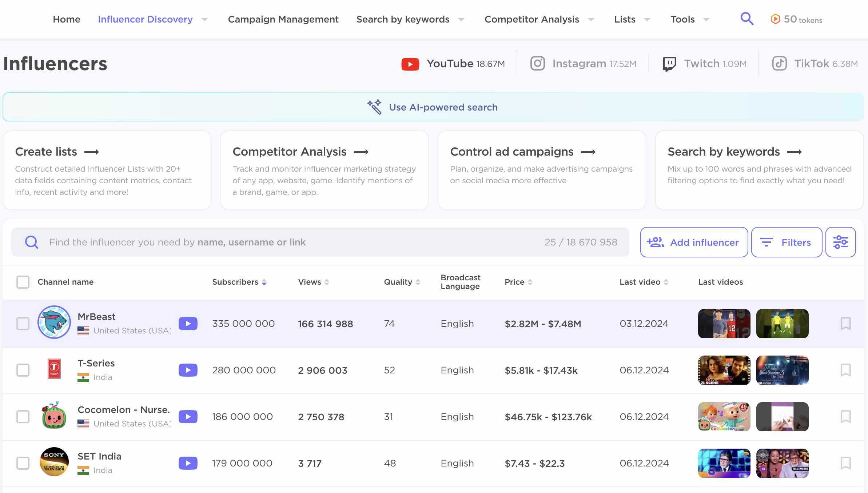The width and height of the screenshot is (868, 493).
Task: Click the Search by keywords card arrow
Action: coord(795,152)
